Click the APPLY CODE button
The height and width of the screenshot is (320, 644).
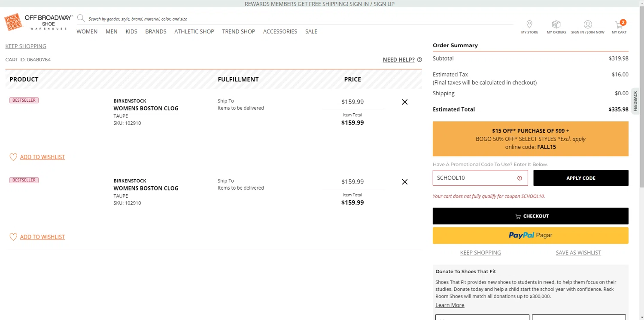(x=581, y=178)
